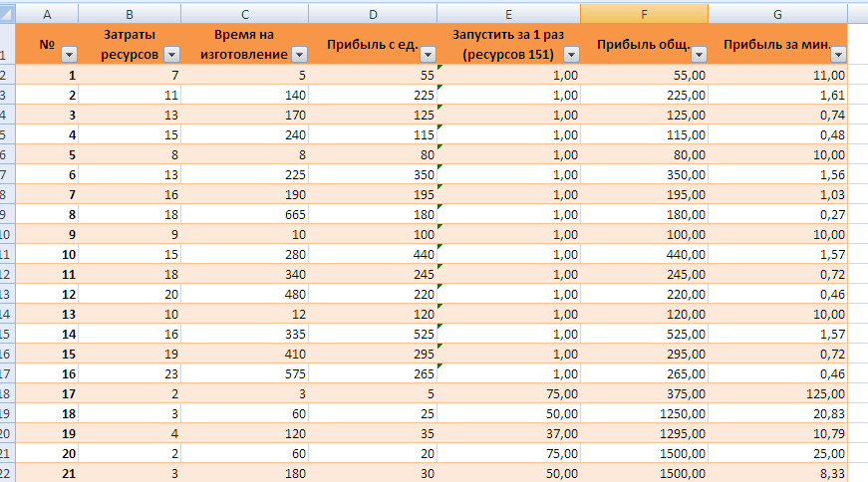Select highlighted column F header
This screenshot has height=482, width=868.
(644, 14)
